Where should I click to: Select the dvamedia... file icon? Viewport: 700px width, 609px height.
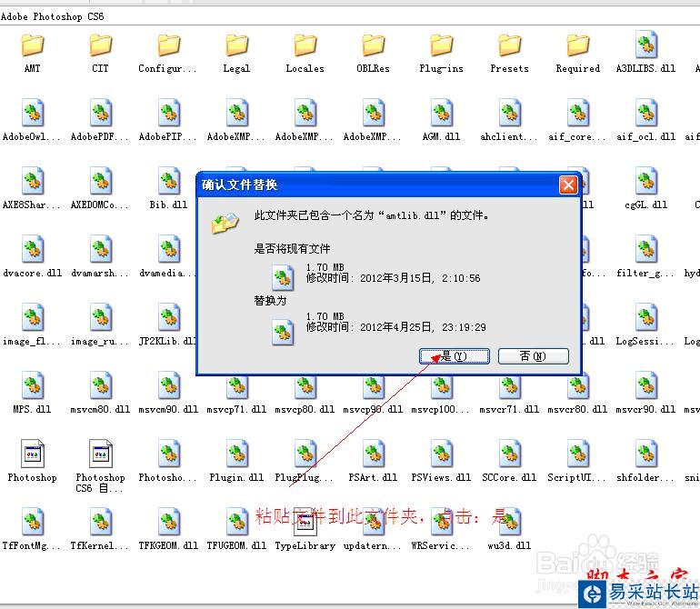click(169, 249)
